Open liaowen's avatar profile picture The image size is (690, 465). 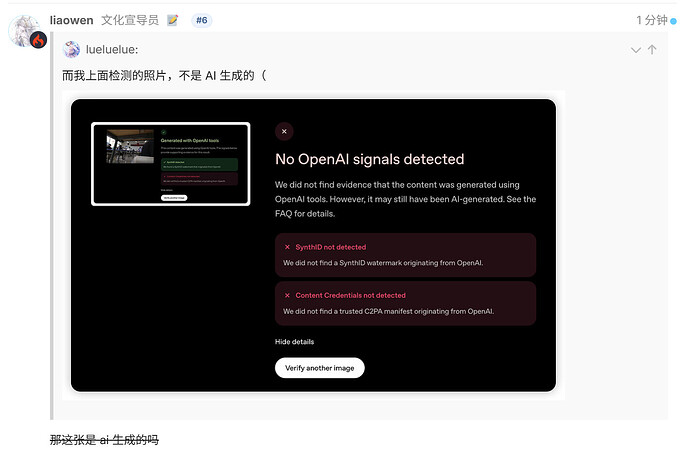25,32
